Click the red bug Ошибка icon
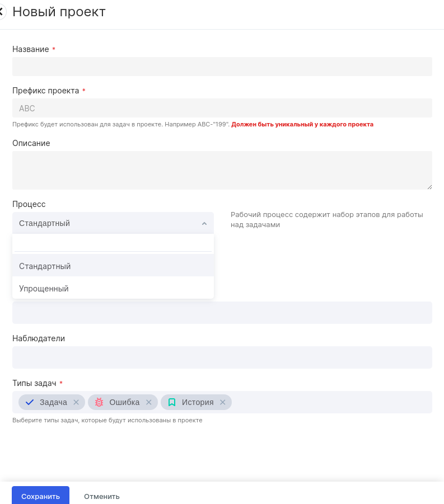The height and width of the screenshot is (504, 444). click(99, 402)
